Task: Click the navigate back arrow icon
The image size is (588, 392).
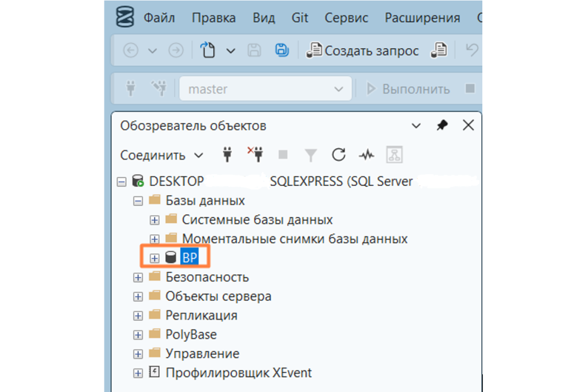Action: [x=130, y=50]
